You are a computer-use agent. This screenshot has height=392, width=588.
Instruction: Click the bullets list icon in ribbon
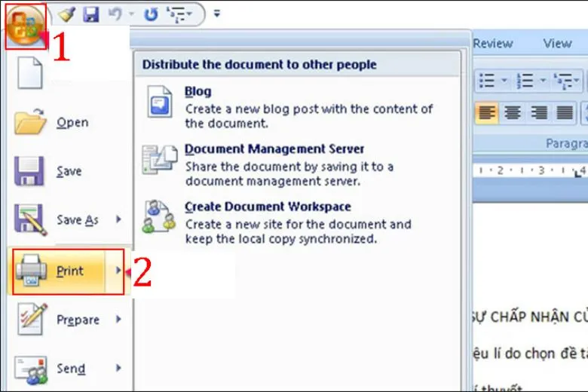point(487,81)
